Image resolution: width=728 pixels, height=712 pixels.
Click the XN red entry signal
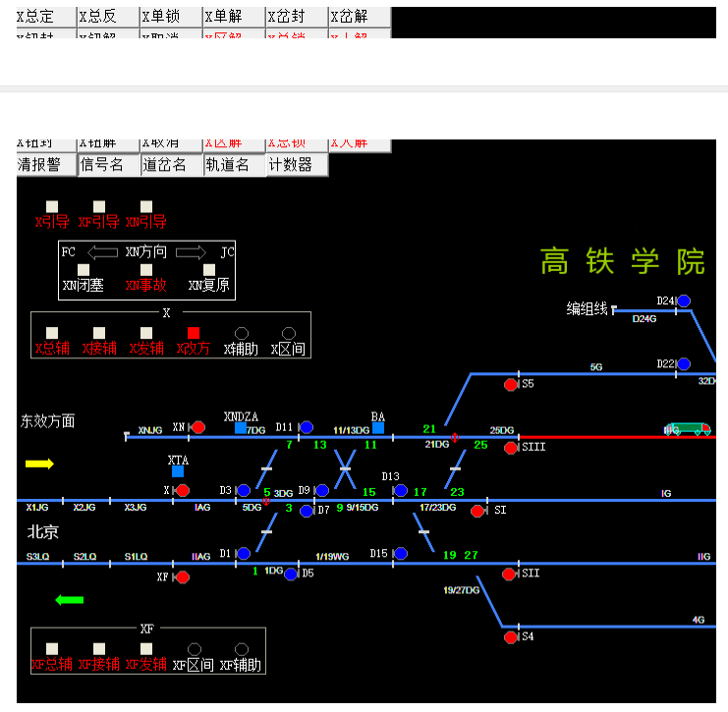click(198, 427)
